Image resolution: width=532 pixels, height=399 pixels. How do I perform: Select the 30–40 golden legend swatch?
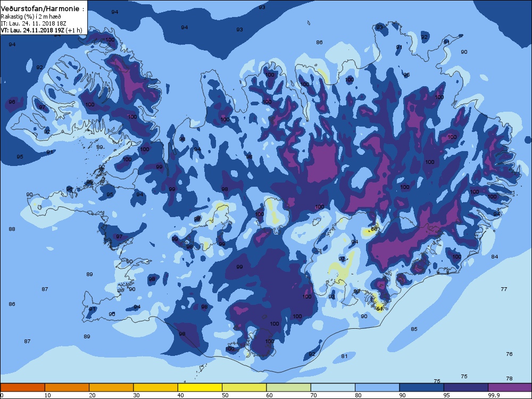click(156, 387)
